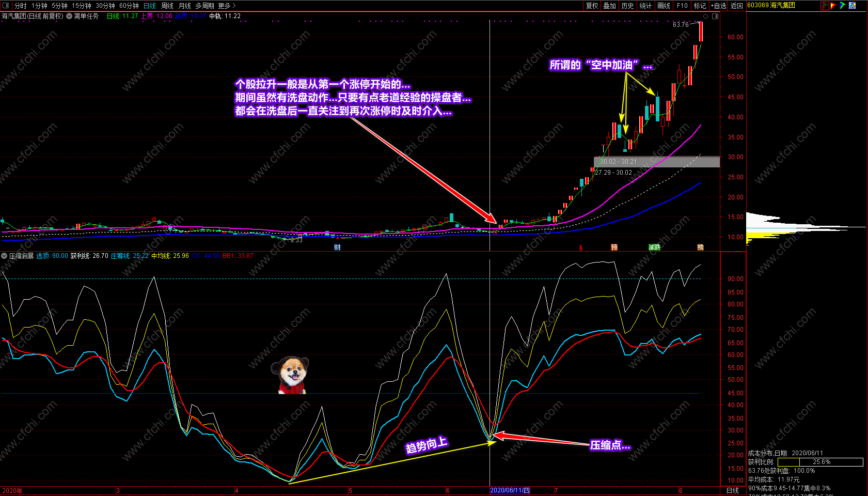The image size is (868, 496).
Task: Switch to the 周线 weekly tab
Action: [167, 6]
